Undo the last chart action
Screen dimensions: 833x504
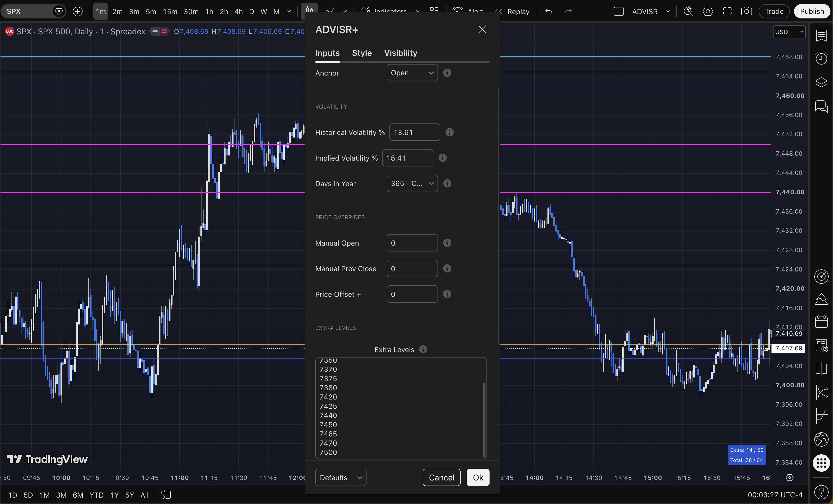[549, 12]
